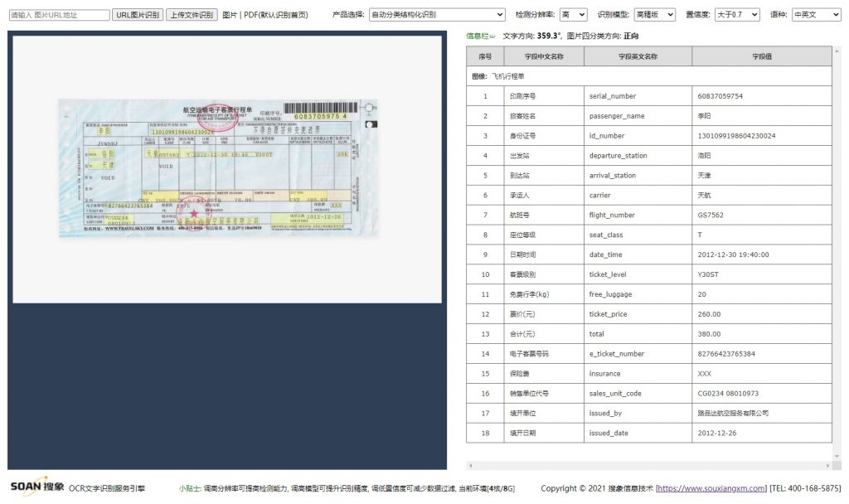The width and height of the screenshot is (849, 504).
Task: Click the scanned flight itinerary image
Action: click(218, 167)
